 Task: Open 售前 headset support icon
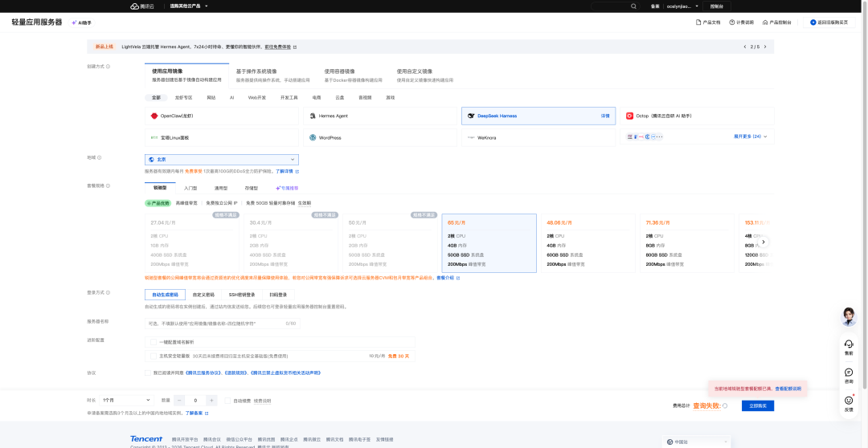(849, 347)
